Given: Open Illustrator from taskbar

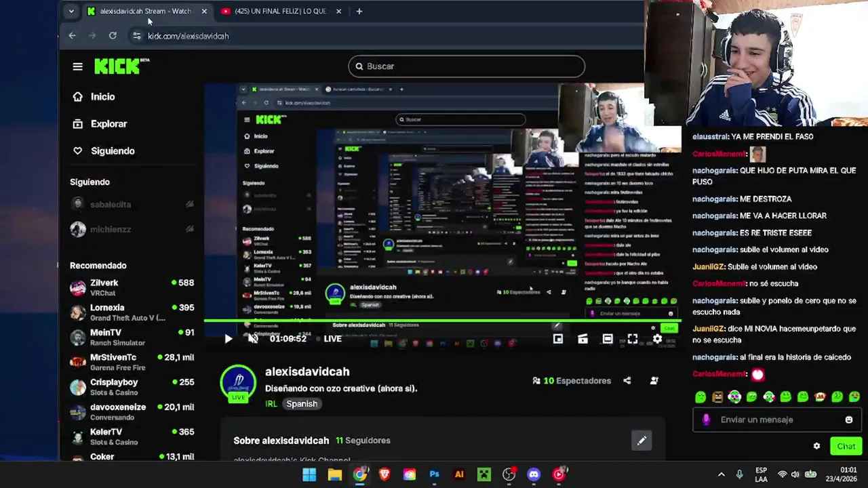Looking at the screenshot, I should (459, 474).
